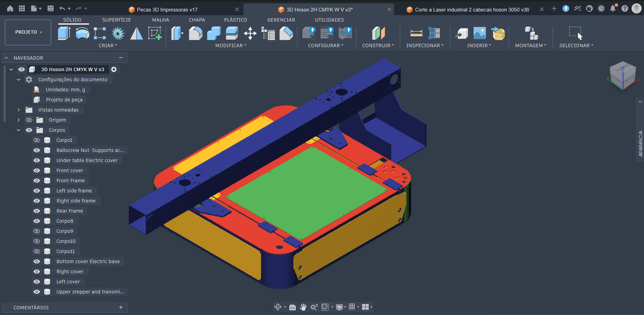Expand the Vistas nomeadas folder

point(19,110)
